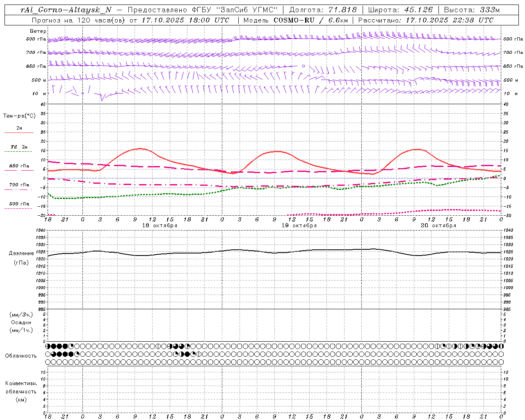525x420 pixels.
Task: Click the 500 гПа entry in the temperature legend
Action: 19,204
